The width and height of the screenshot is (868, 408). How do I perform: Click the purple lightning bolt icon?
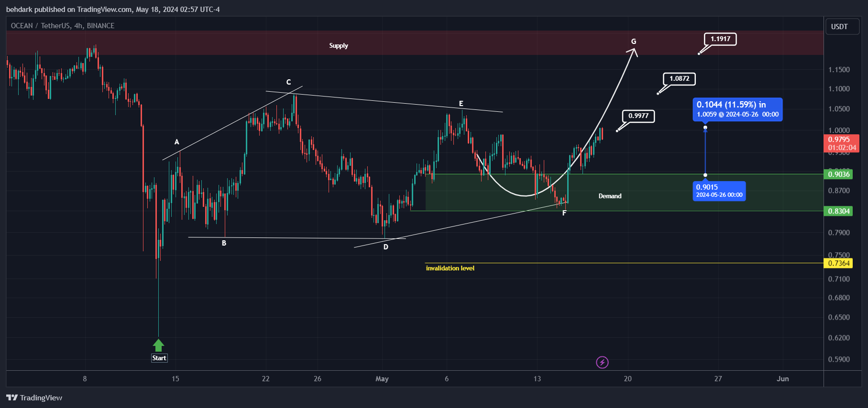tap(602, 363)
